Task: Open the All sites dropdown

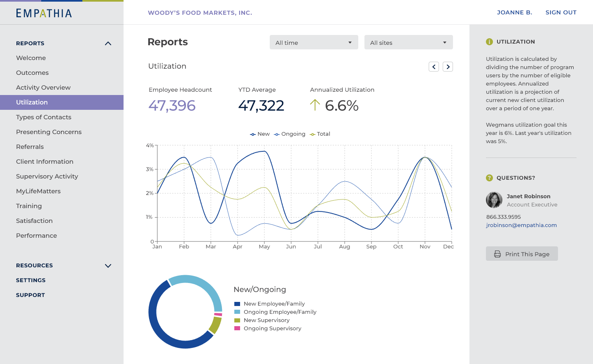Action: pyautogui.click(x=409, y=42)
